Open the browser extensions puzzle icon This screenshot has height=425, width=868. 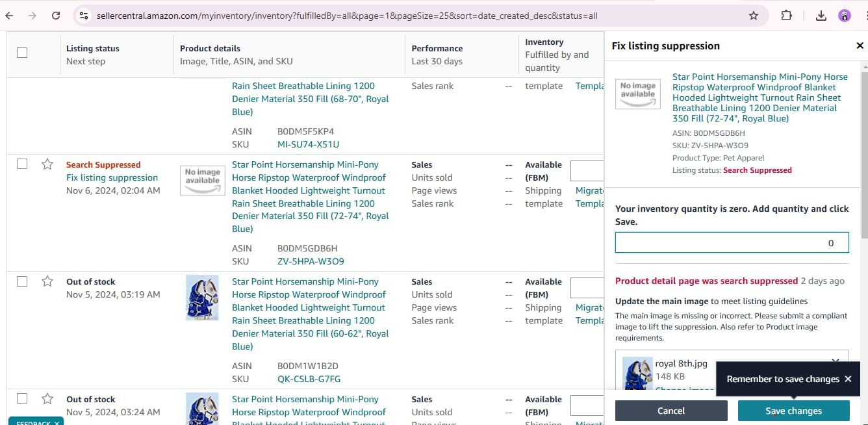tap(786, 16)
